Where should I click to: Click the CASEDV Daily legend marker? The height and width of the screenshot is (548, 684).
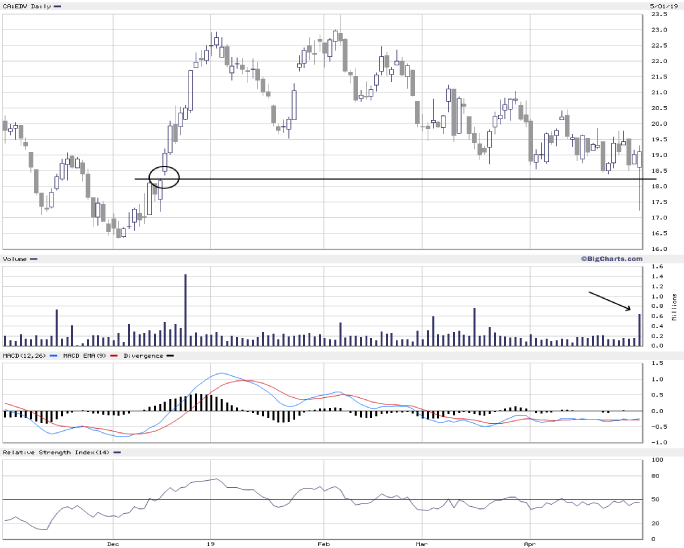56,7
